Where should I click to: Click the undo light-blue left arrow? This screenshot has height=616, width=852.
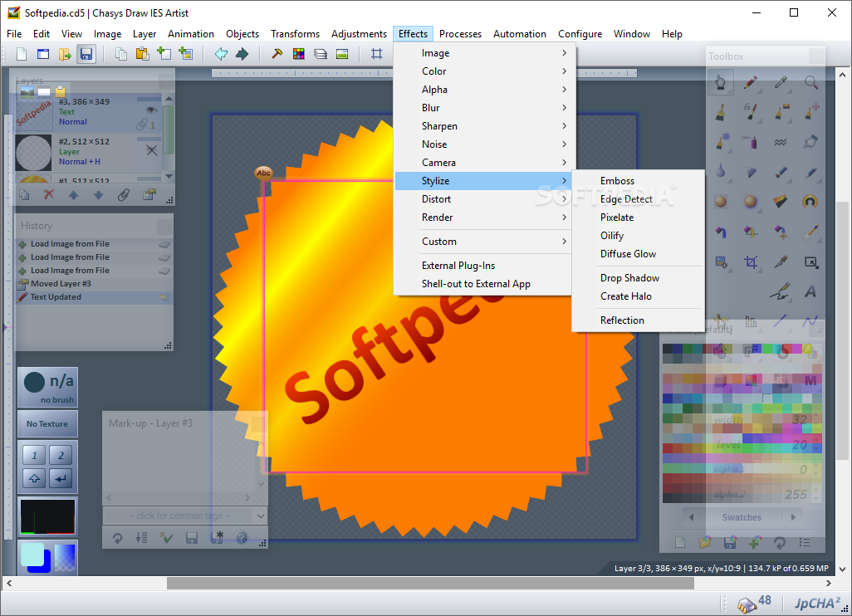pyautogui.click(x=221, y=54)
